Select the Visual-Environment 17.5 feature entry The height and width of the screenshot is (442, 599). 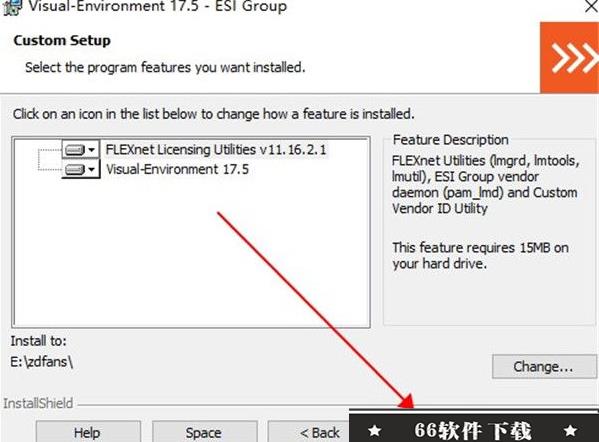tap(177, 169)
